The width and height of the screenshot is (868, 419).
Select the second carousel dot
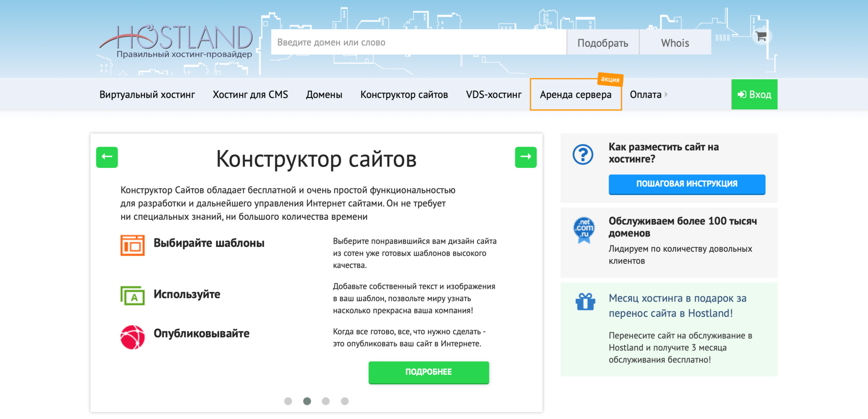point(307,401)
